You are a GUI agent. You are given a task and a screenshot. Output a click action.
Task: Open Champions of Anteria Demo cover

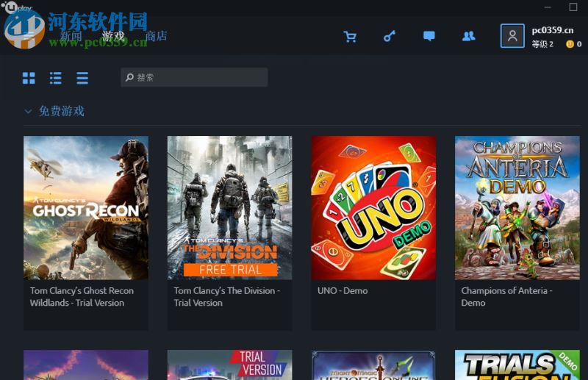point(517,208)
